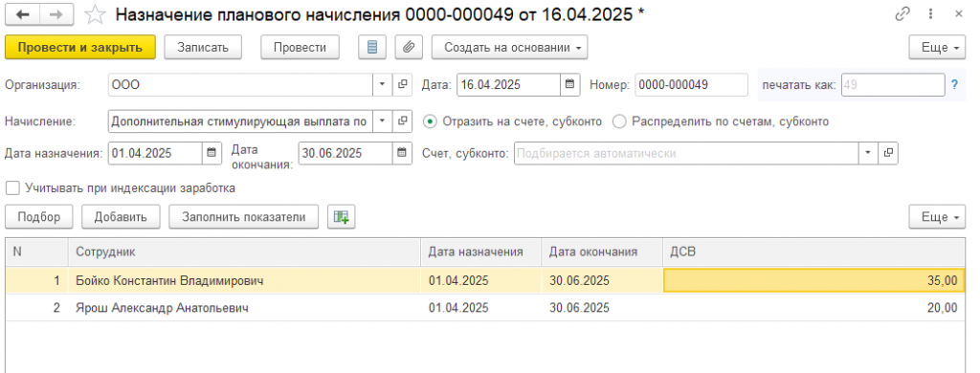The height and width of the screenshot is (373, 980).
Task: Click the Подбор button
Action: coord(38,217)
